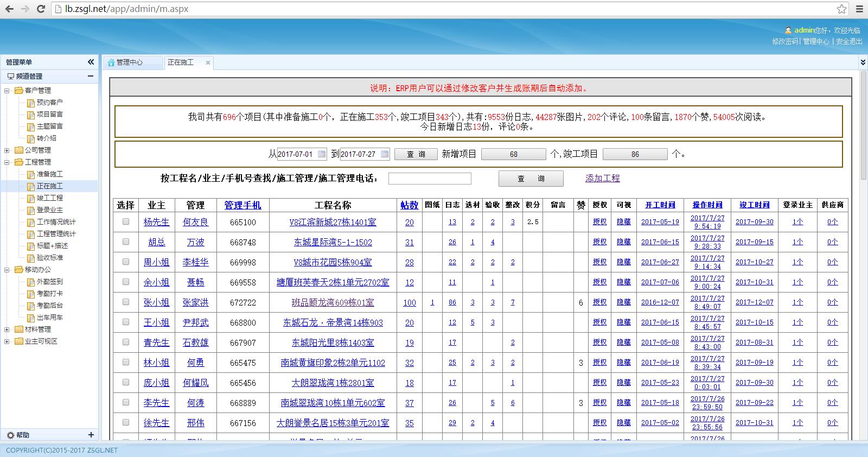
Task: Bookmark this page with the star icon
Action: point(841,9)
